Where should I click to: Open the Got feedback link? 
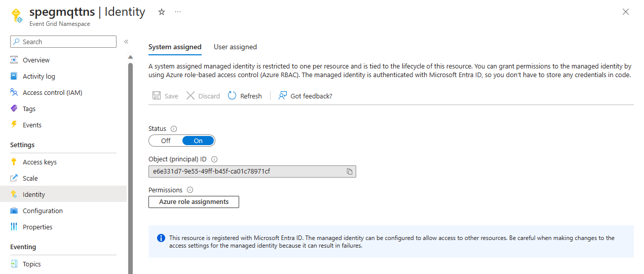tap(306, 96)
